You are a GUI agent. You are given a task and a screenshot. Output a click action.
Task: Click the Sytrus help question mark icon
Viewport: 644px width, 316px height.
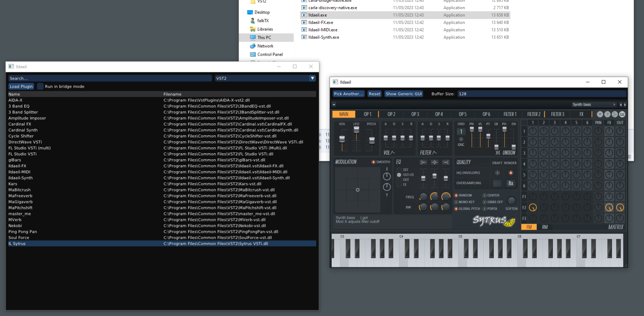click(607, 114)
